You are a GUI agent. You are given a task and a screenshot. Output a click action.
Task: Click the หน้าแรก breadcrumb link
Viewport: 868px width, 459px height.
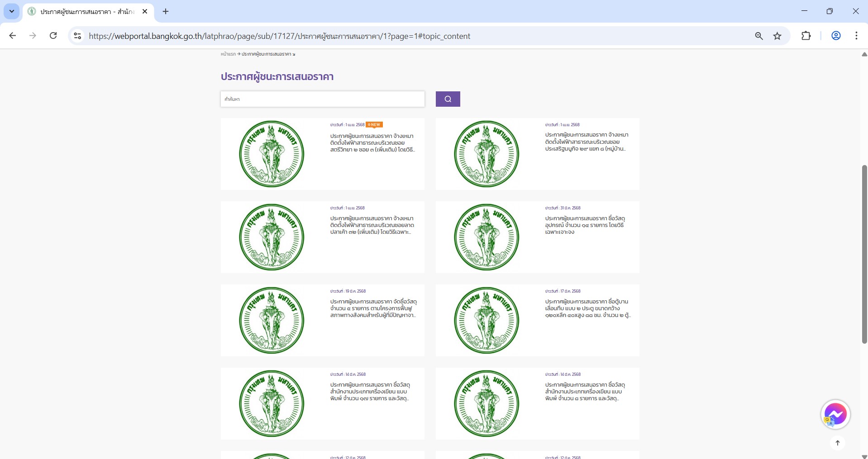(x=228, y=54)
